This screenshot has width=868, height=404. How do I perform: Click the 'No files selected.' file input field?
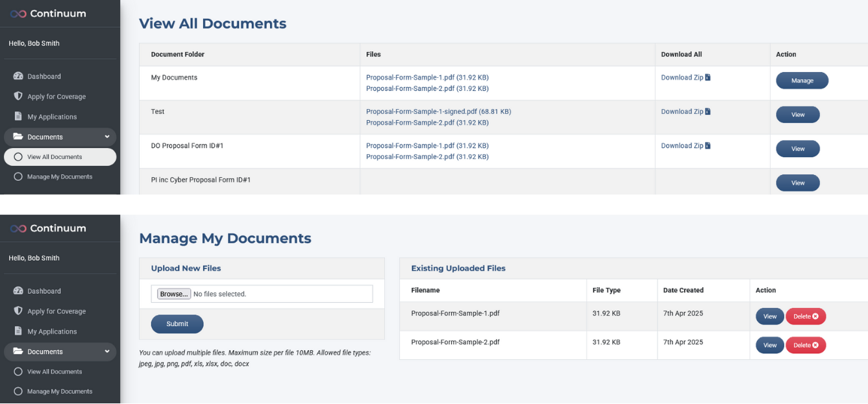(x=262, y=294)
